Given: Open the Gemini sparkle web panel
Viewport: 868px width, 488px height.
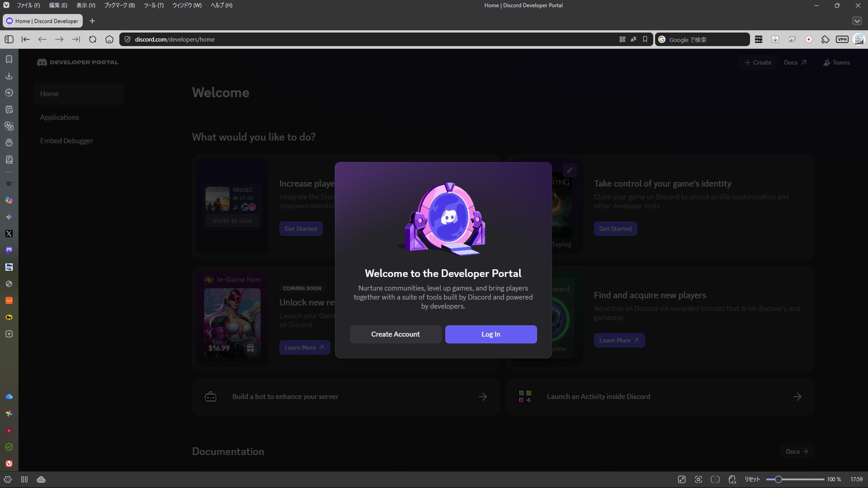Looking at the screenshot, I should coord(9,217).
